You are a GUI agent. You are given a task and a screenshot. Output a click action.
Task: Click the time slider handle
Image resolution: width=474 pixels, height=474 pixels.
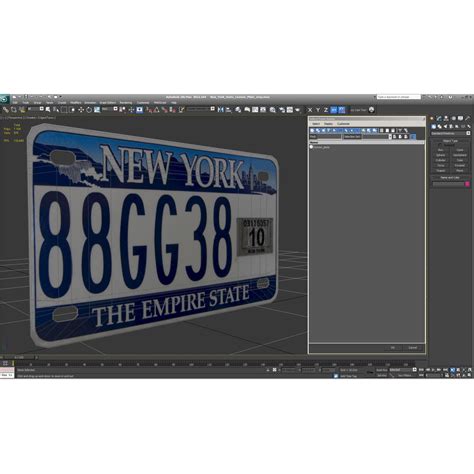(x=18, y=357)
